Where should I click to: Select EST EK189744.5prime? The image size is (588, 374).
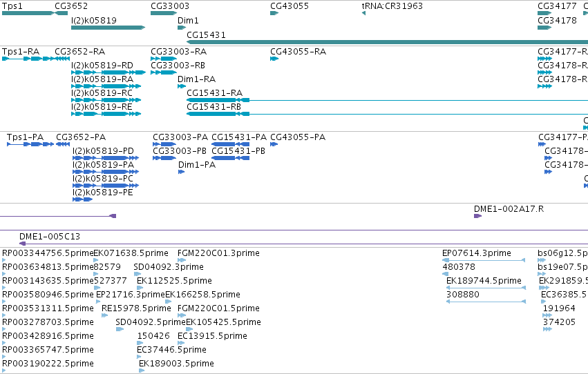point(484,281)
